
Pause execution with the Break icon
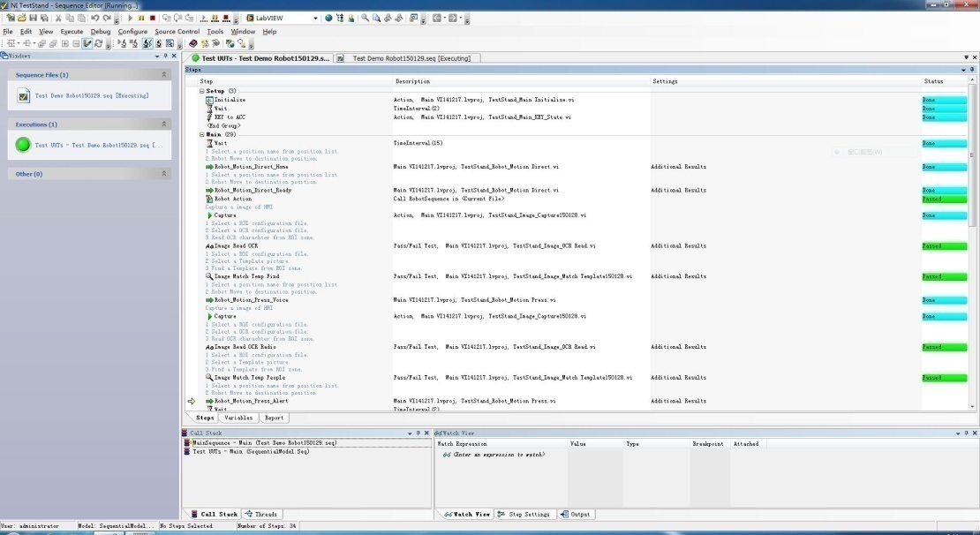[141, 19]
